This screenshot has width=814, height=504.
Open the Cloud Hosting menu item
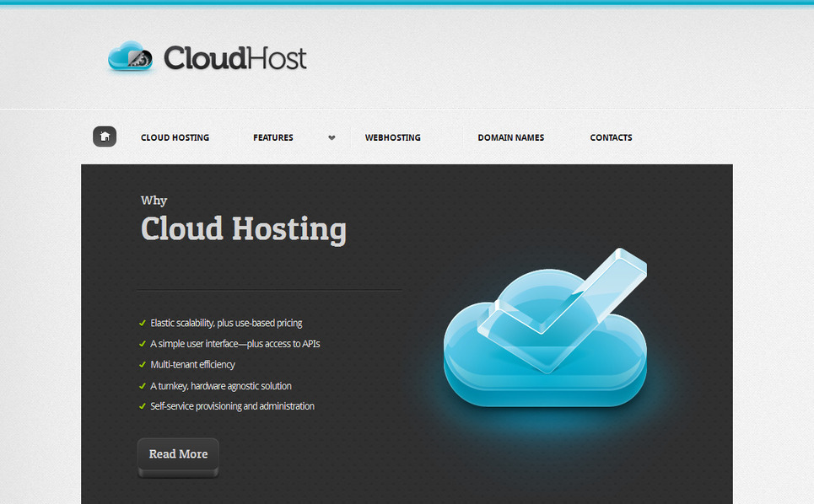coord(175,137)
